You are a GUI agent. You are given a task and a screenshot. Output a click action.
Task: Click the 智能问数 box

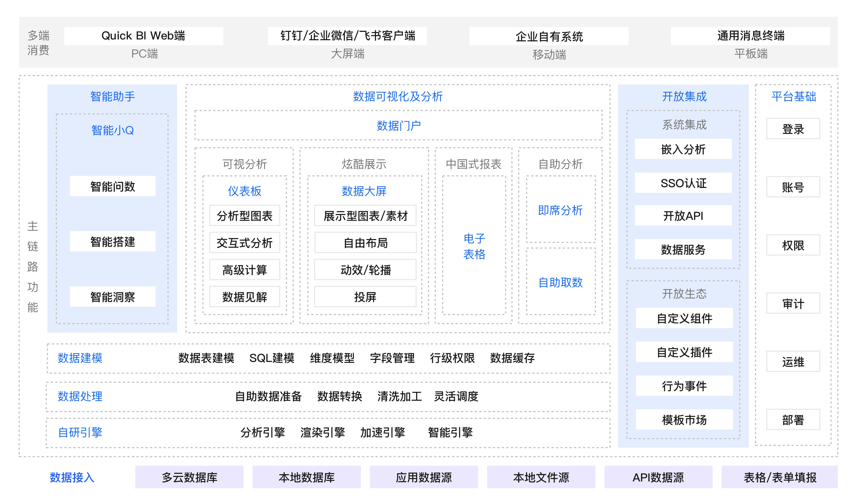(x=112, y=186)
